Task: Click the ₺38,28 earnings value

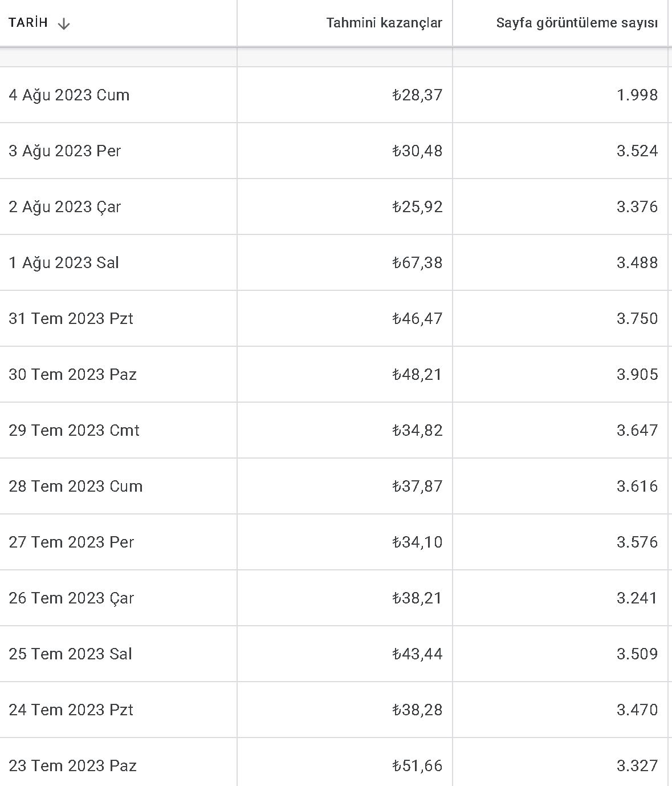Action: pos(417,710)
